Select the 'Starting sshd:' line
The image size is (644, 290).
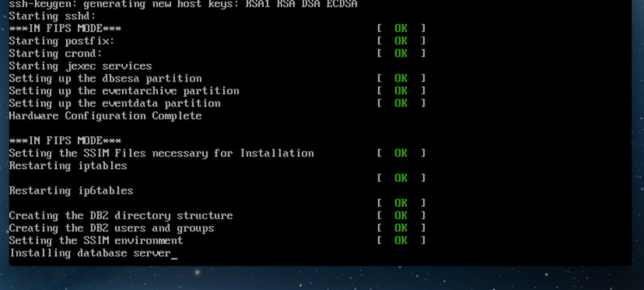pyautogui.click(x=52, y=16)
